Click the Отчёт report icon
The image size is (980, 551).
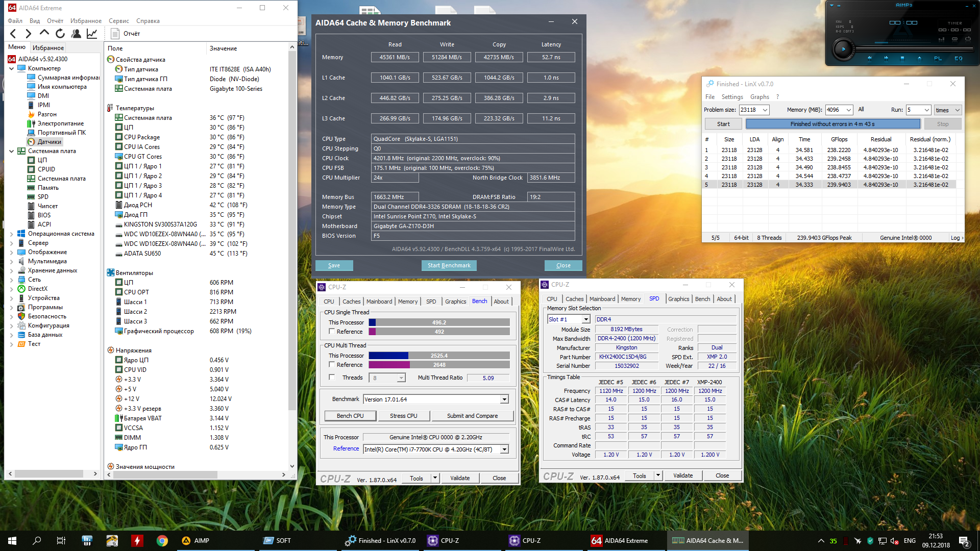(115, 34)
